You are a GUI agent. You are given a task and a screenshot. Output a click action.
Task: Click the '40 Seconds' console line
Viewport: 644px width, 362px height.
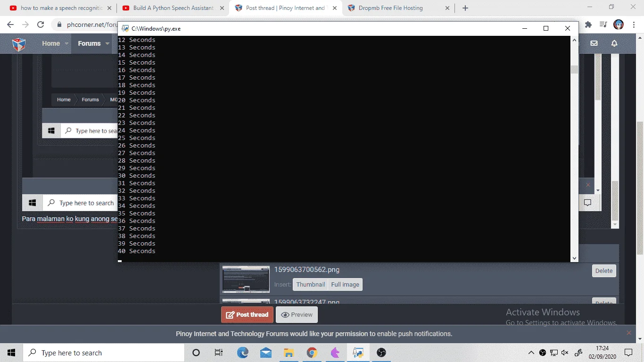[136, 251]
